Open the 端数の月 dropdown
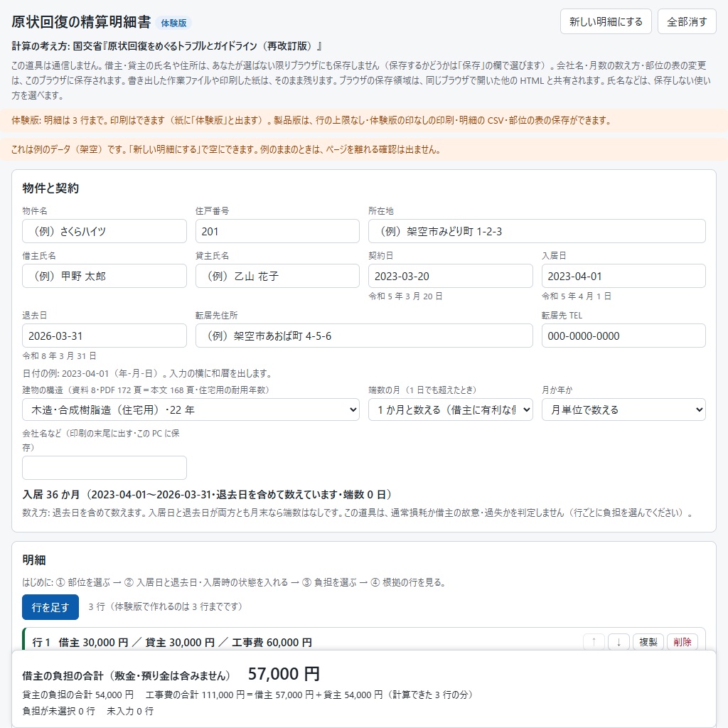 tap(450, 409)
